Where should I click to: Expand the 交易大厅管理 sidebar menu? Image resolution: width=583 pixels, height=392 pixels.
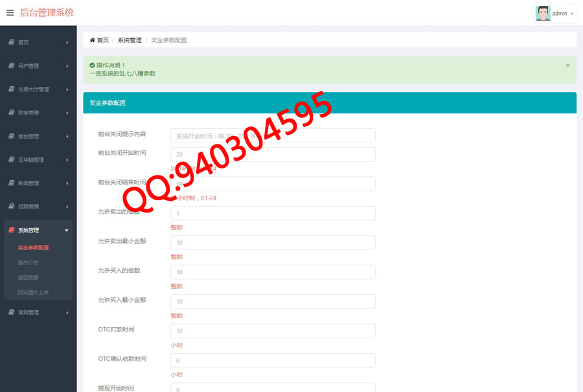pos(38,89)
